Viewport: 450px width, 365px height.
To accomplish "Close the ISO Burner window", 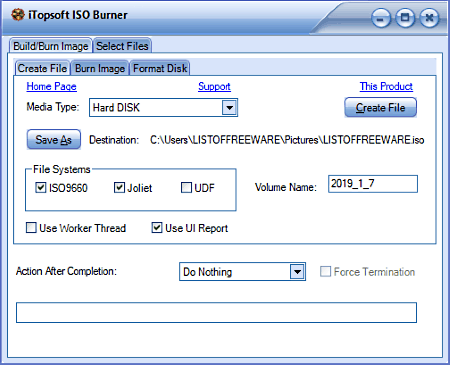I will pyautogui.click(x=429, y=18).
